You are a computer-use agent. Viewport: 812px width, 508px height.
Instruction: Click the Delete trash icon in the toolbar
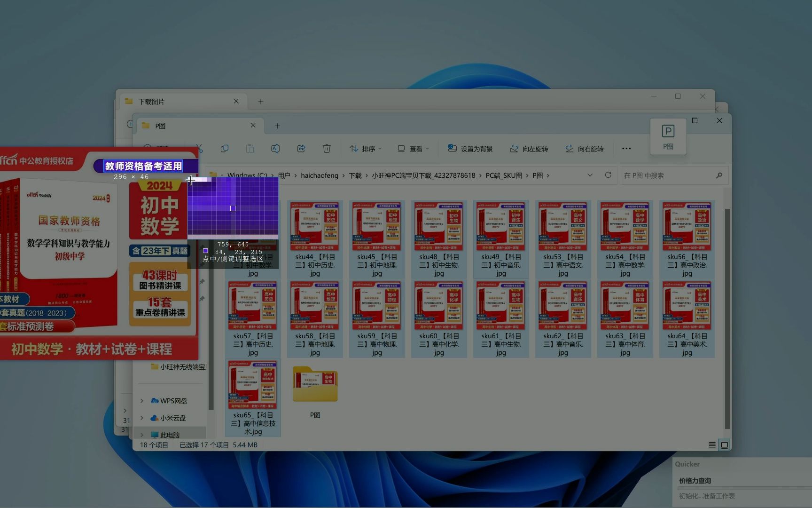327,149
